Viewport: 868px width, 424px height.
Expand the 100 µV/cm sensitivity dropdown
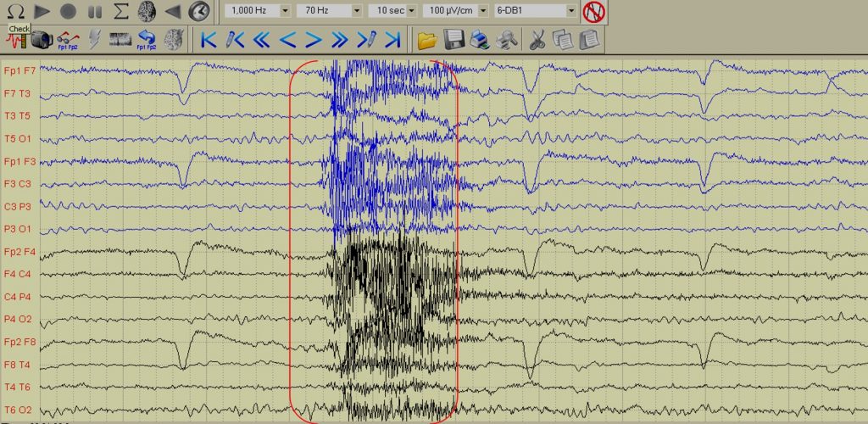(483, 12)
